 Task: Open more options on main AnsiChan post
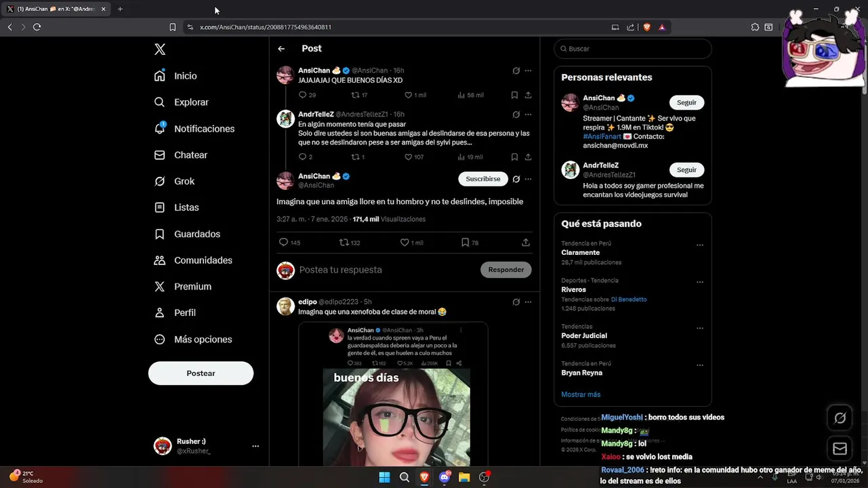[528, 179]
